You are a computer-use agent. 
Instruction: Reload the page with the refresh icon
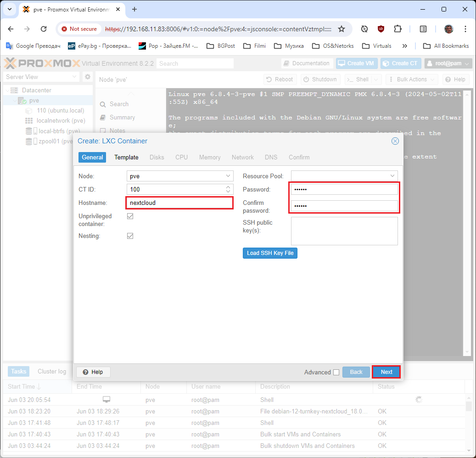tap(44, 29)
